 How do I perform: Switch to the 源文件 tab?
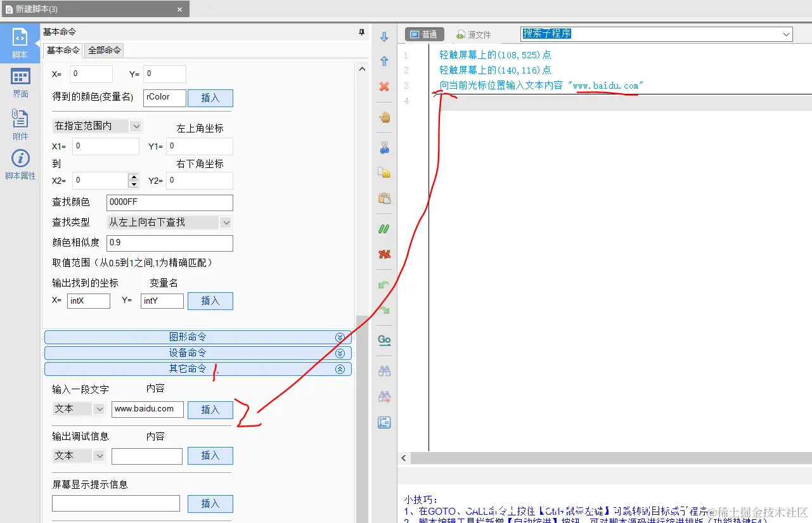coord(473,34)
